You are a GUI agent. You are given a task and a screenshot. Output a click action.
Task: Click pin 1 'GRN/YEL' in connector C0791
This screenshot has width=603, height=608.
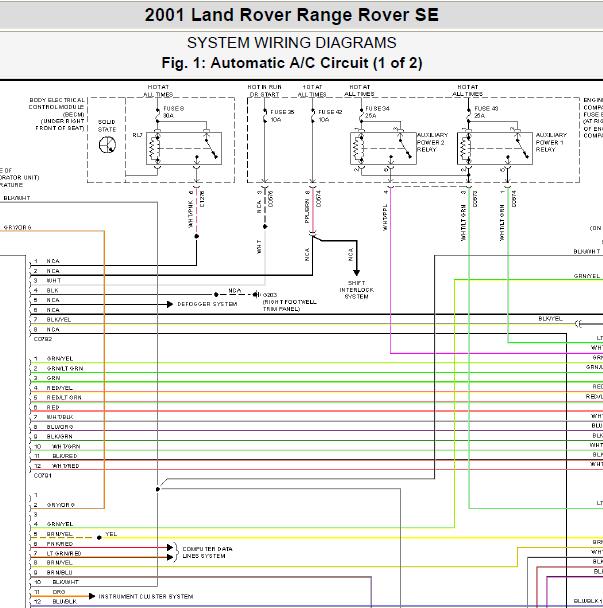pyautogui.click(x=60, y=358)
